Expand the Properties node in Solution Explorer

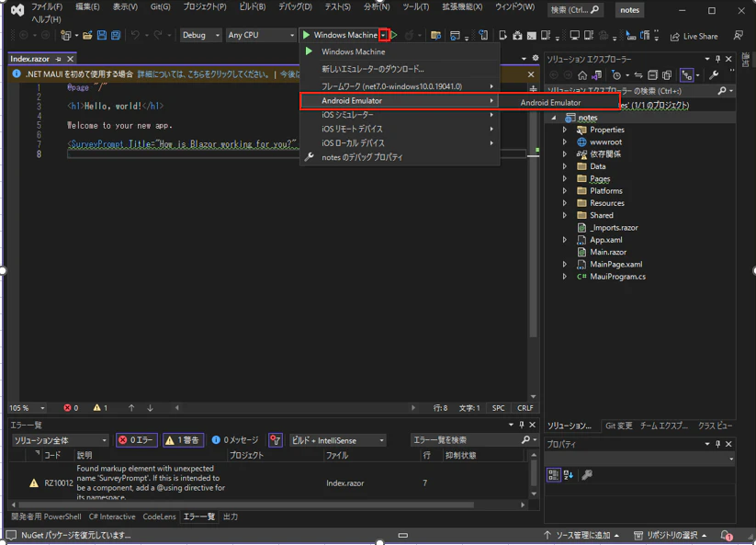click(565, 130)
